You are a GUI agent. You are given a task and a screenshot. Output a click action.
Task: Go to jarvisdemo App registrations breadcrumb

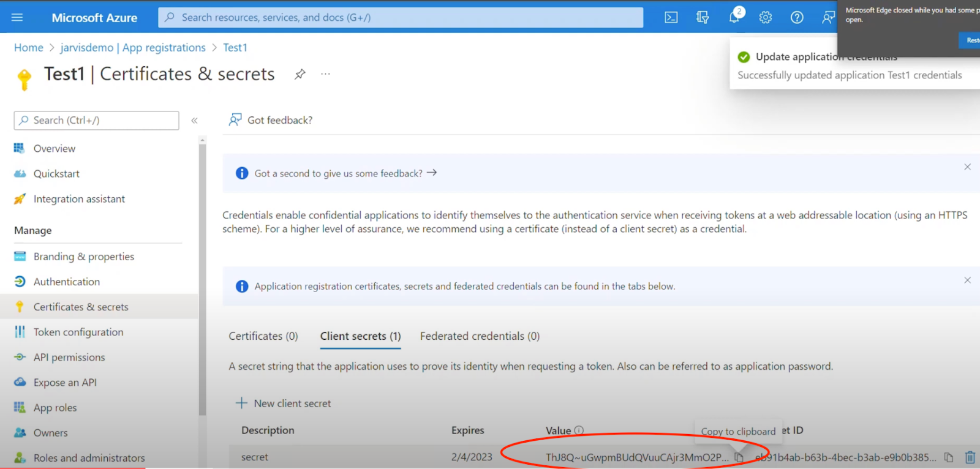click(133, 48)
